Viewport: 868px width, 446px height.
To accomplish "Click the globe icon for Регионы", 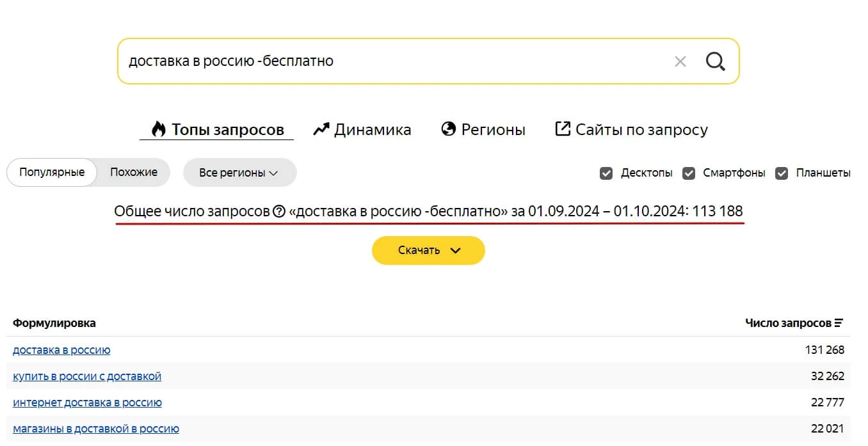I will (449, 129).
